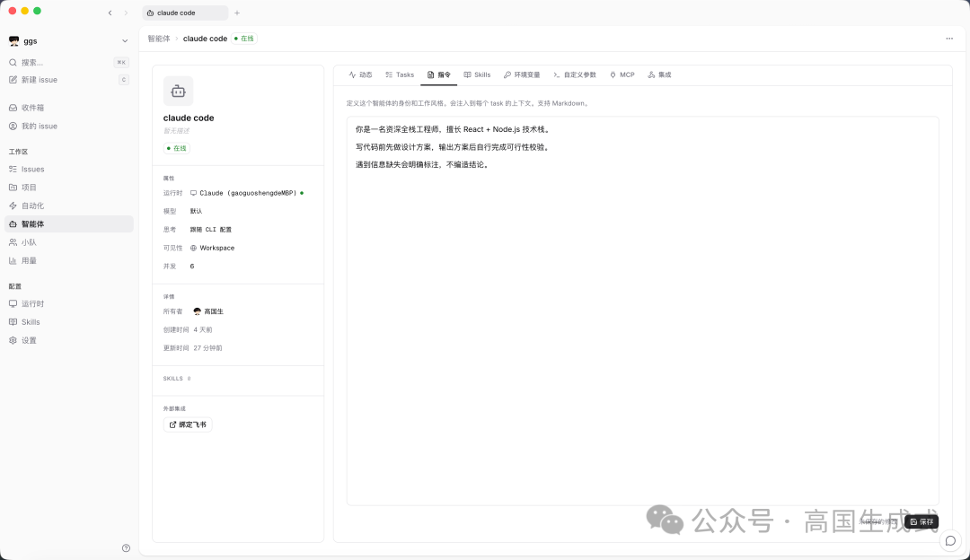The image size is (970, 560).
Task: Navigate back with the left arrow
Action: click(x=110, y=13)
